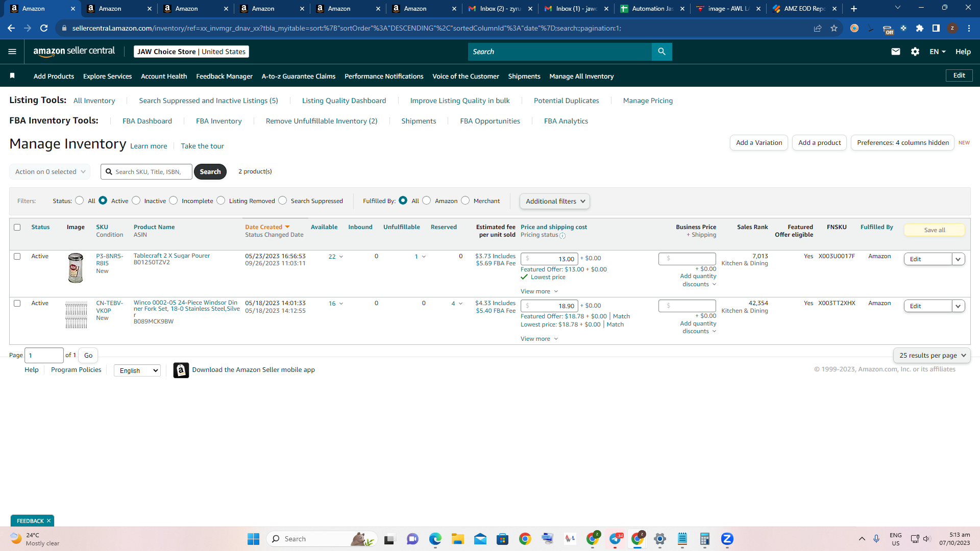Viewport: 980px width, 551px height.
Task: Open the Tablecraft 2 X Sugar Pourer listing
Action: pos(171,256)
